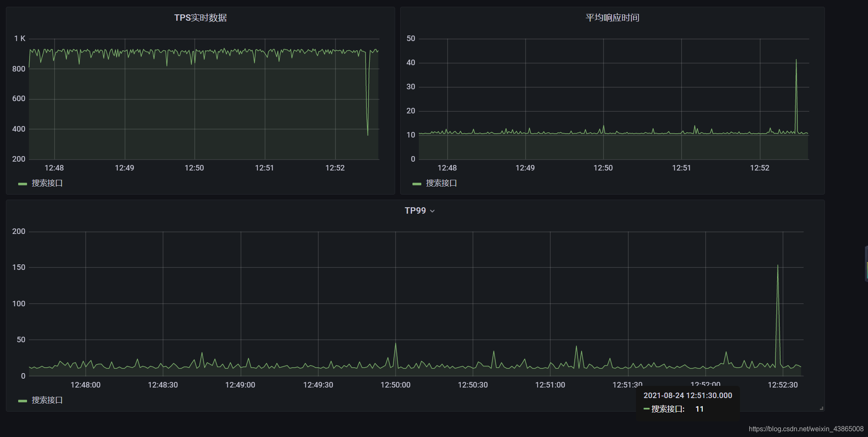
Task: Click the 150 label on TP99 y-axis
Action: coord(19,267)
